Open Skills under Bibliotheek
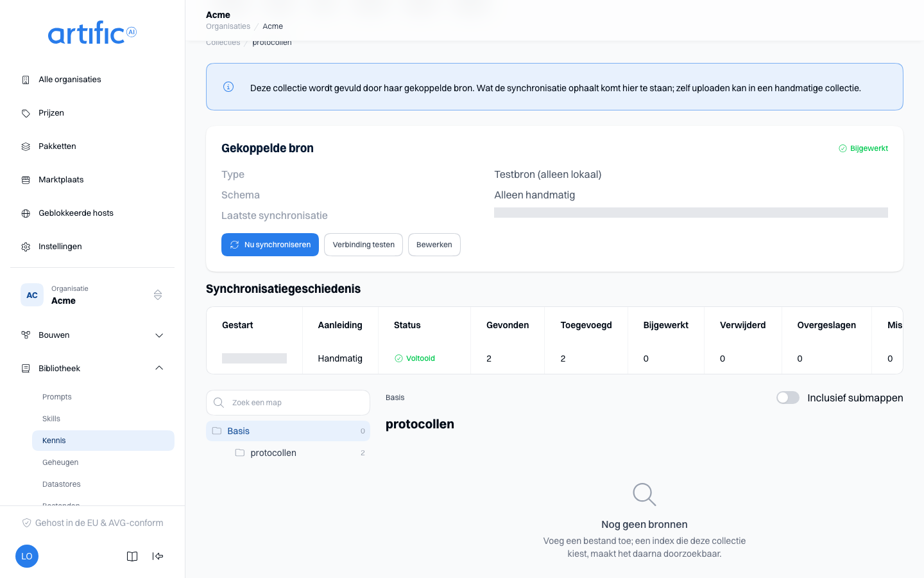This screenshot has height=578, width=924. tap(103, 419)
